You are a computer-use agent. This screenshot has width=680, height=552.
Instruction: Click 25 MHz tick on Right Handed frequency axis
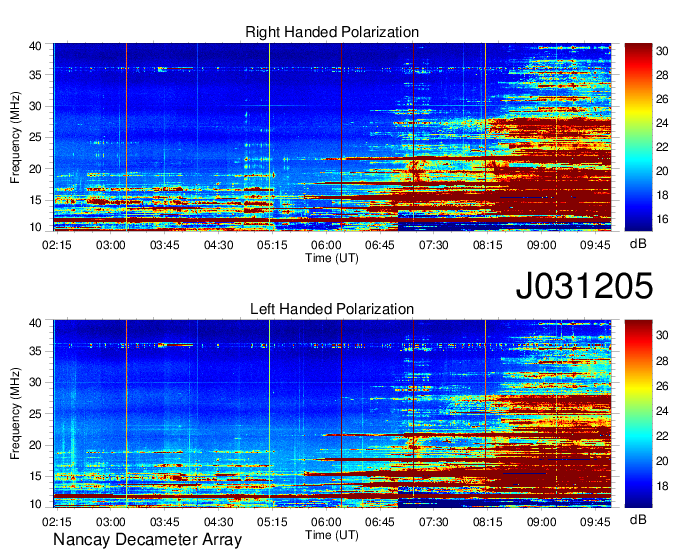pyautogui.click(x=35, y=137)
